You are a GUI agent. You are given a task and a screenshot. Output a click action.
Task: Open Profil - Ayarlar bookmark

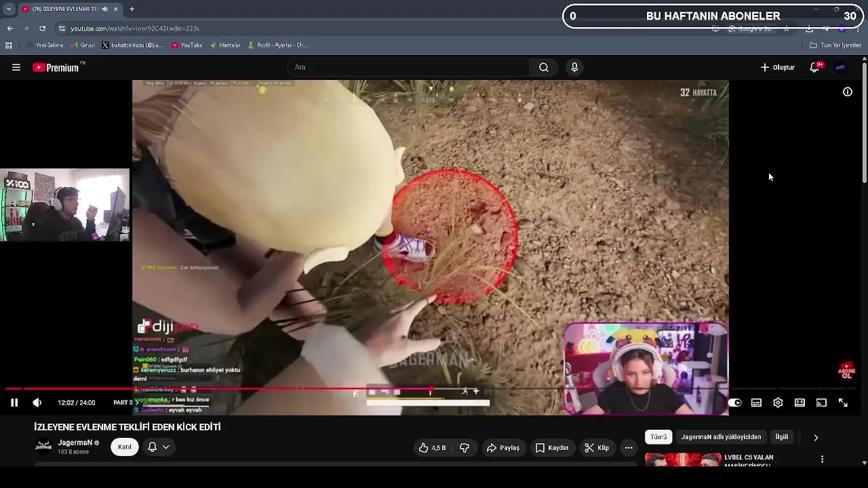278,45
